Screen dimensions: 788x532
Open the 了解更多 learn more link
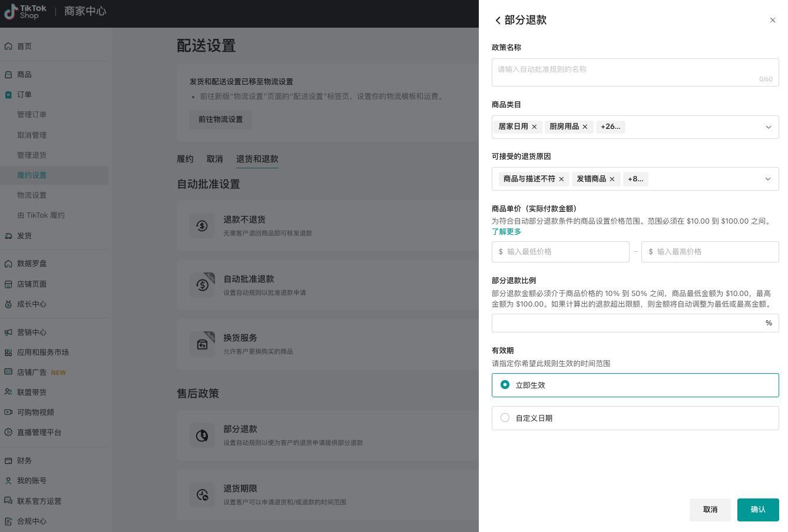click(506, 231)
